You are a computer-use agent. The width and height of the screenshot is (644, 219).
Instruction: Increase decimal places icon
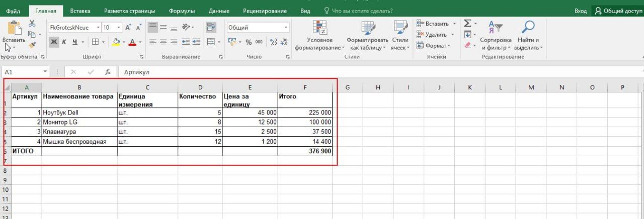pos(273,42)
